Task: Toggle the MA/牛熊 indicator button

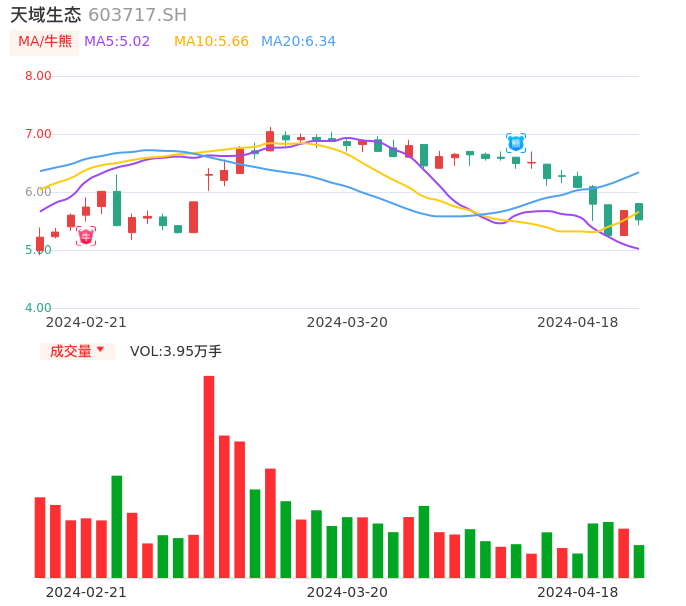Action: (45, 41)
